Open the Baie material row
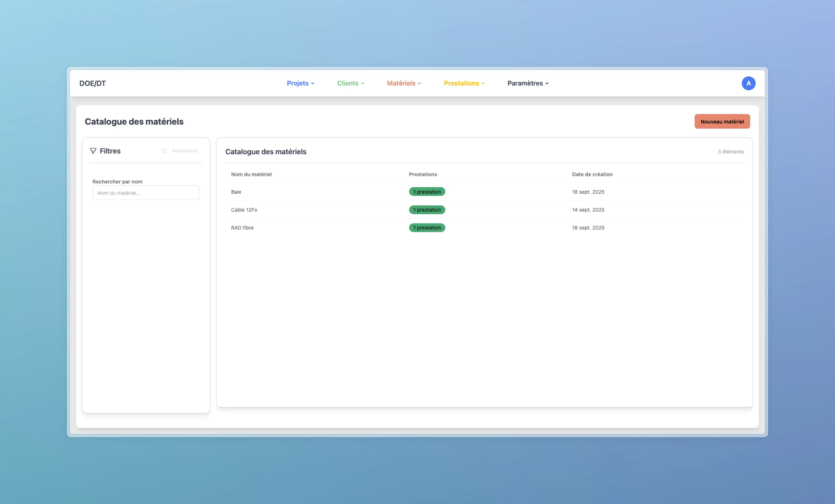The width and height of the screenshot is (835, 504). [236, 192]
